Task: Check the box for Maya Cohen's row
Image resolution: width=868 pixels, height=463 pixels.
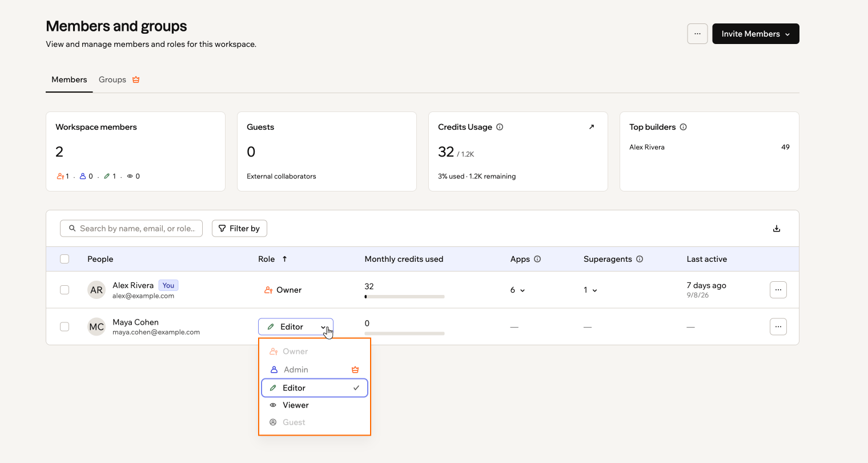Action: pos(65,326)
